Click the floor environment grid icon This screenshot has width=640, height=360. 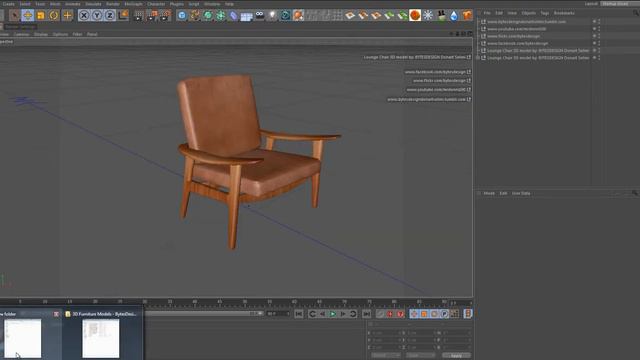pos(247,16)
